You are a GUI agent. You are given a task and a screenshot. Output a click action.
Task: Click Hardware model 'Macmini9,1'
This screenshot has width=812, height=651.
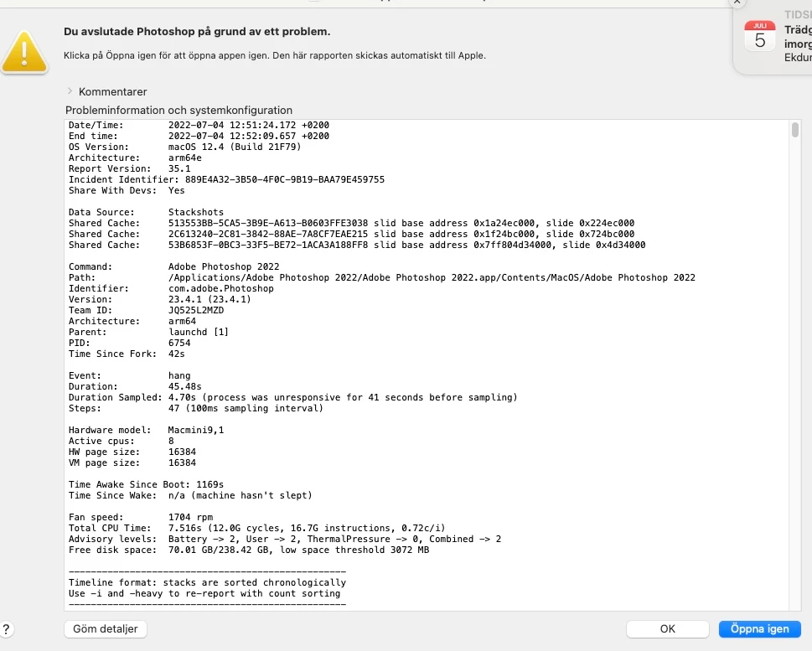click(196, 429)
